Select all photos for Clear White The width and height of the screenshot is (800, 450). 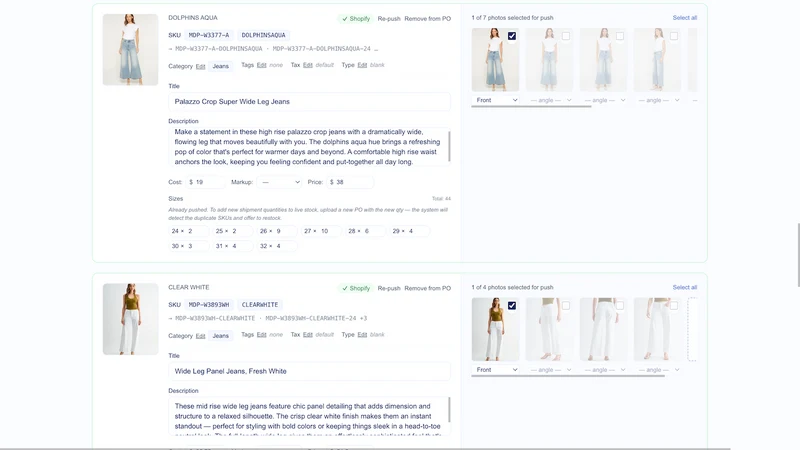coord(685,287)
